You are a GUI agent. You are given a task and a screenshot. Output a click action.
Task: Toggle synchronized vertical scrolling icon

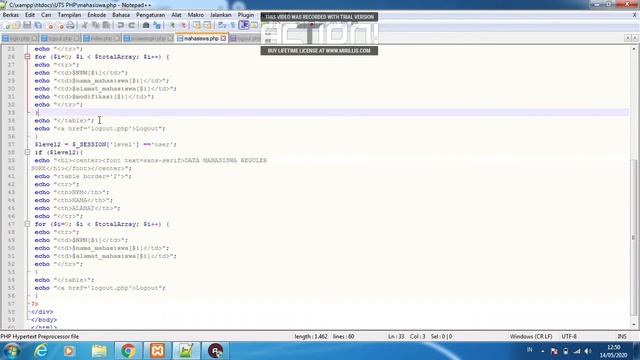click(197, 25)
